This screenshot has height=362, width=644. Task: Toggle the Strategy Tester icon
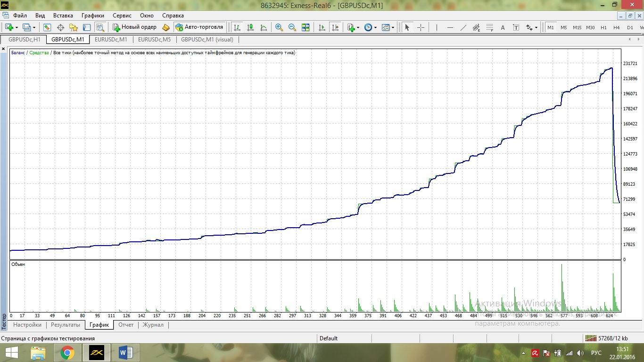[100, 27]
